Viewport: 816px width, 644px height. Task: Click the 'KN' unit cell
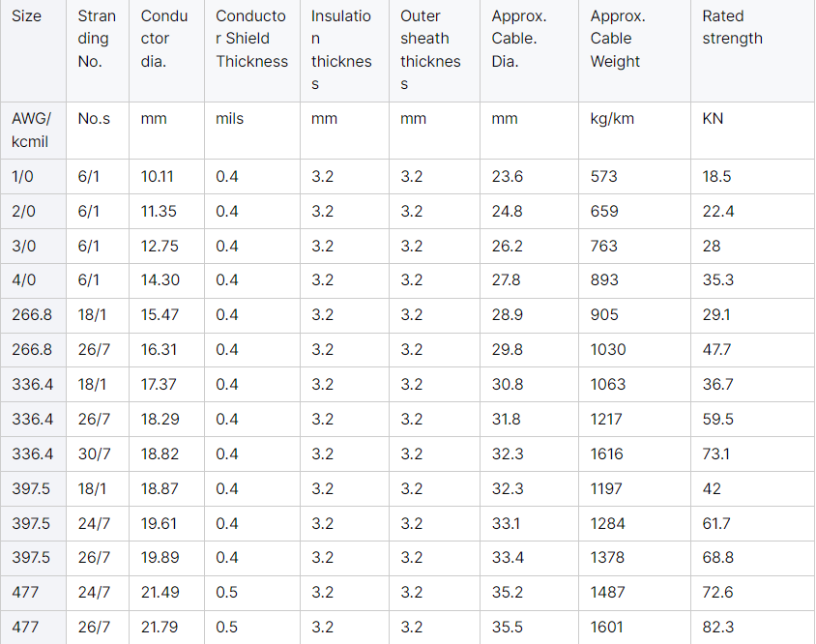point(713,119)
